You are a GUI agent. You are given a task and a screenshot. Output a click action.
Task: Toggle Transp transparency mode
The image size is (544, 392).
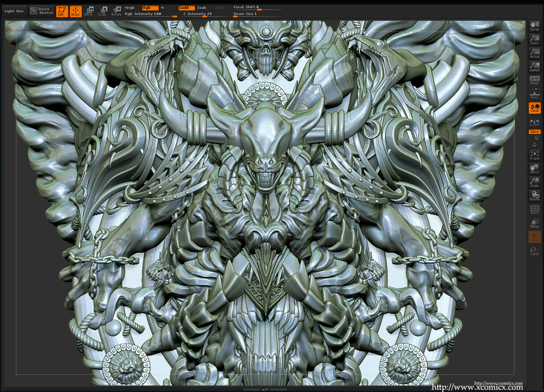click(x=535, y=223)
